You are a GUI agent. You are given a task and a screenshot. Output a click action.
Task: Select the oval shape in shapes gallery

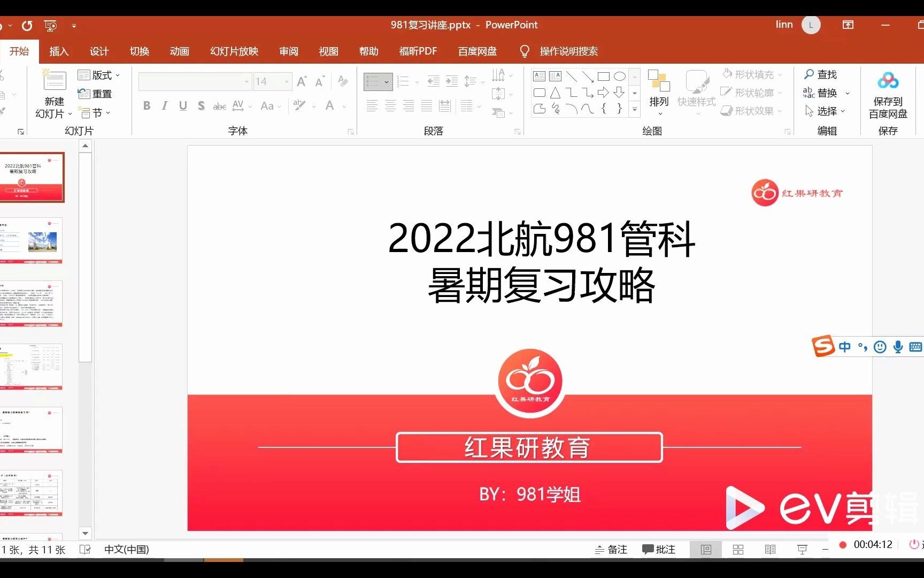click(620, 77)
